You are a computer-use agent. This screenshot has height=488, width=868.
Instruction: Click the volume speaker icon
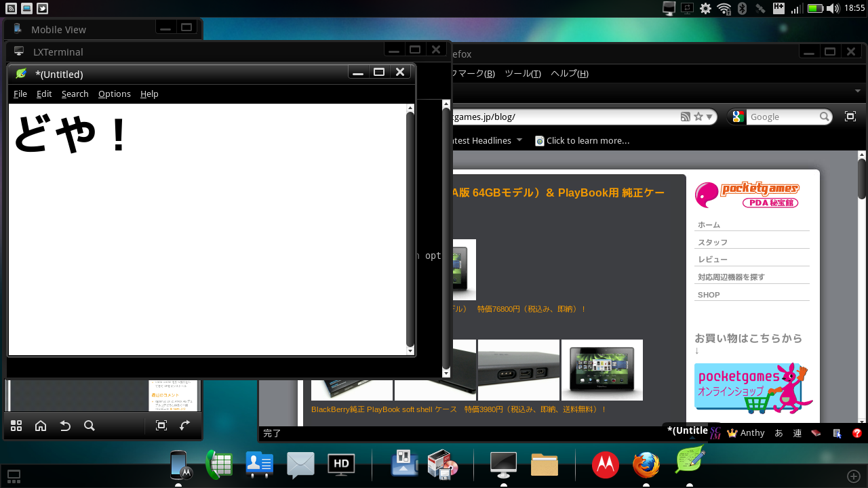click(x=833, y=9)
